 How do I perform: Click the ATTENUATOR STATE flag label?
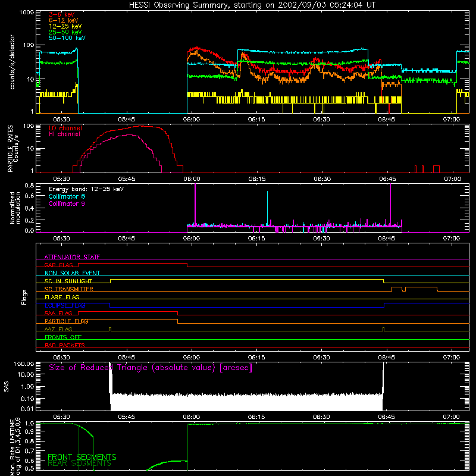(72, 257)
